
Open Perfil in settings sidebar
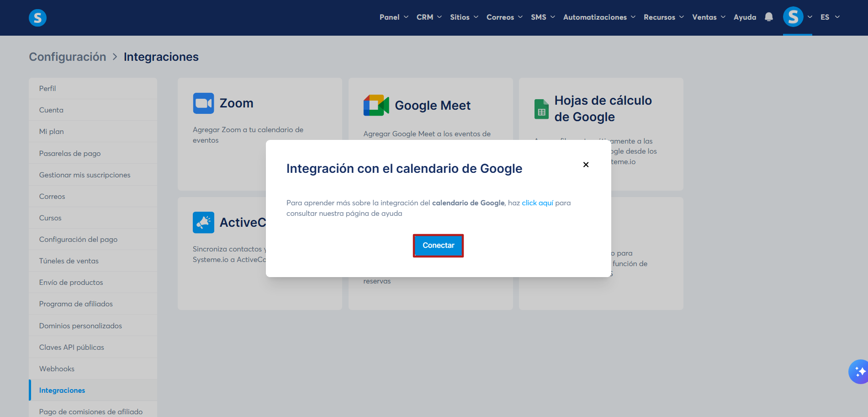(x=93, y=88)
